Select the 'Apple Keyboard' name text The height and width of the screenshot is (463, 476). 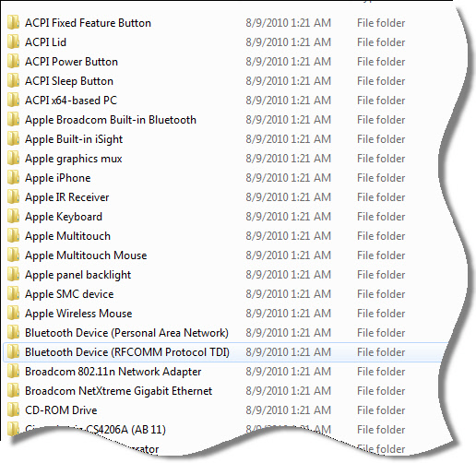[64, 218]
